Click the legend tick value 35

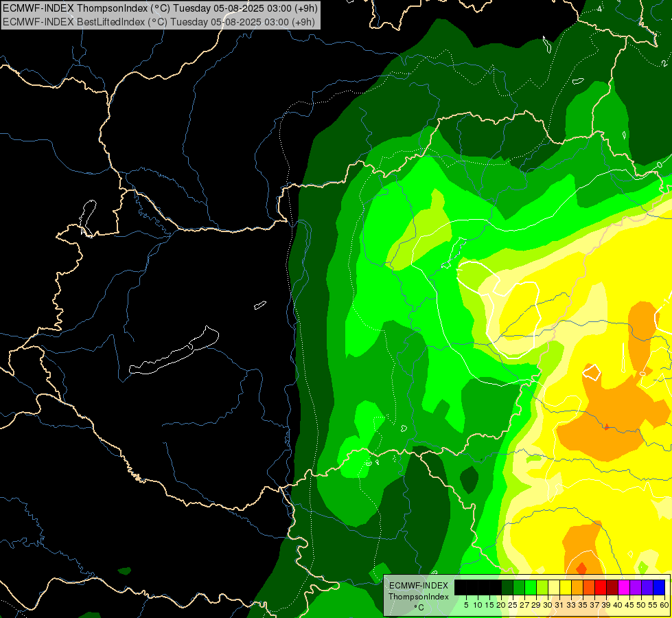tap(583, 605)
